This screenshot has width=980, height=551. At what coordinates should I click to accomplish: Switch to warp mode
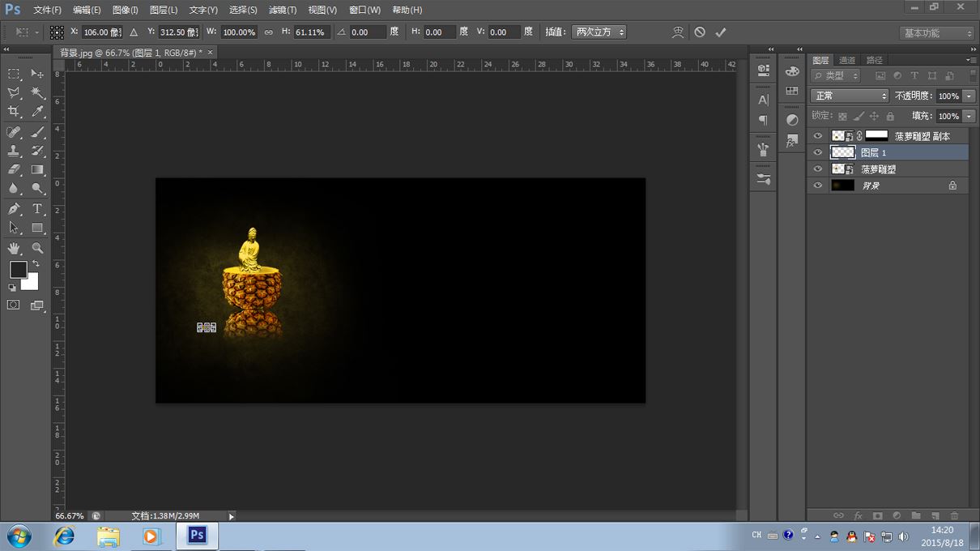[x=678, y=32]
